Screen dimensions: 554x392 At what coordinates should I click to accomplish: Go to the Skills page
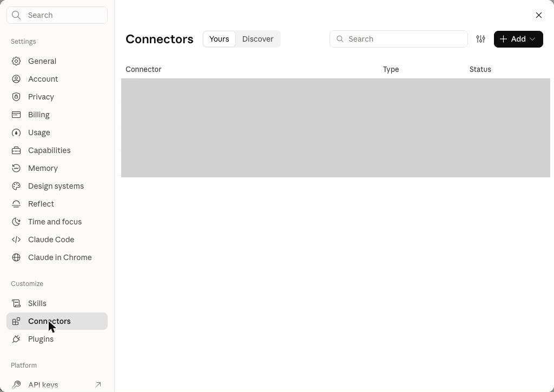(57, 303)
